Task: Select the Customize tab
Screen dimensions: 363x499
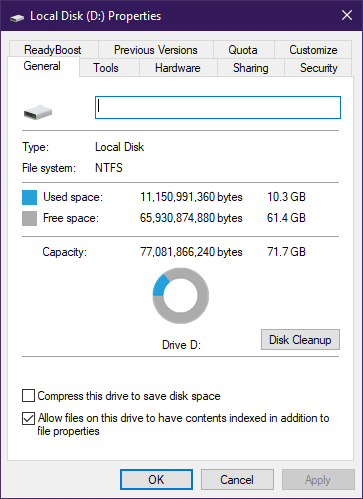Action: 313,50
